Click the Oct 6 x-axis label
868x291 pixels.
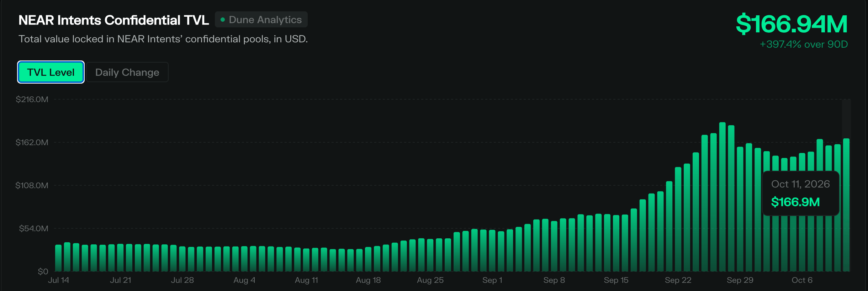[x=802, y=280]
